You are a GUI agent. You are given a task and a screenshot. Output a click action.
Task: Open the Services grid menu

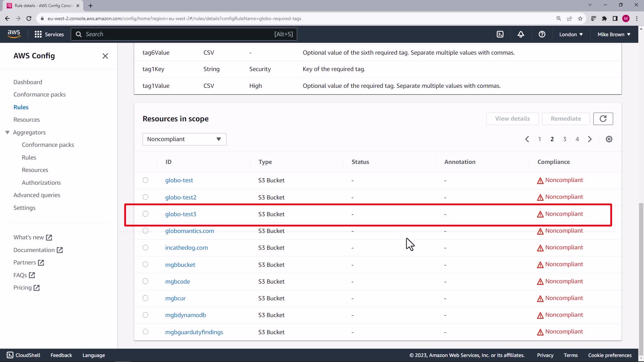click(x=49, y=34)
